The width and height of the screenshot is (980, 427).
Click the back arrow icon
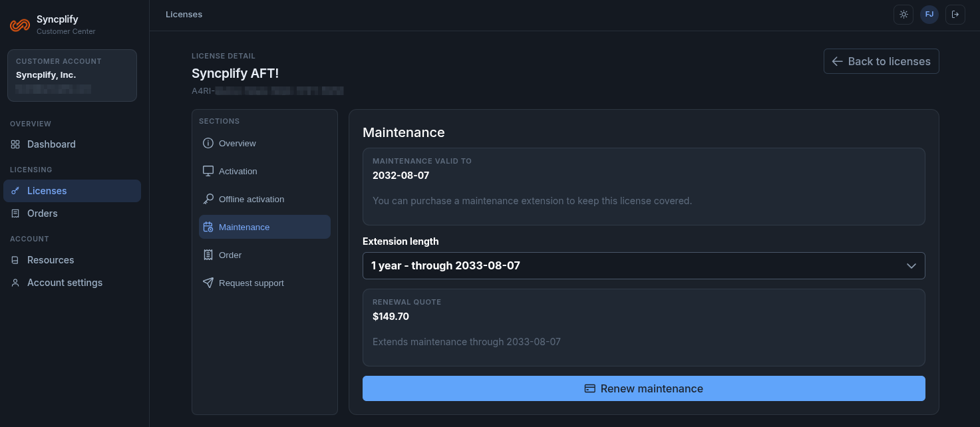point(838,61)
